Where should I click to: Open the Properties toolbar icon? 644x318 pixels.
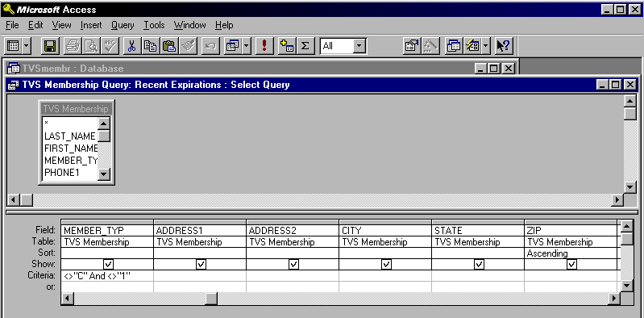point(412,46)
